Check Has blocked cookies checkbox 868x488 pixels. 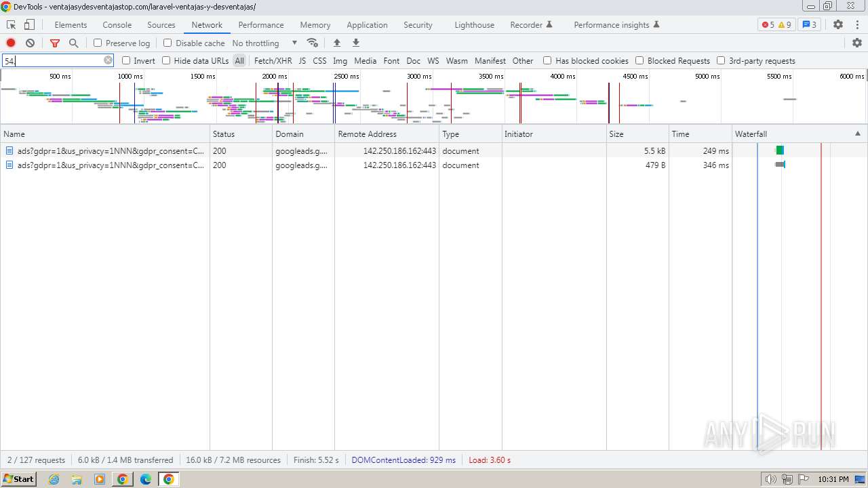(x=547, y=60)
